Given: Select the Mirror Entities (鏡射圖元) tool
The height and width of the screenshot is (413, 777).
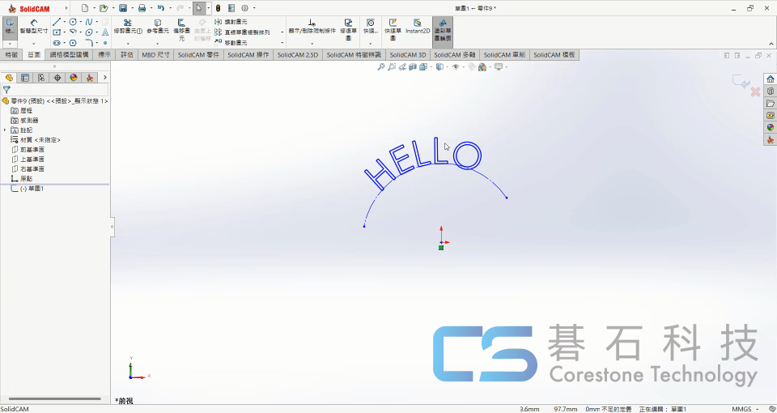Looking at the screenshot, I should click(x=236, y=21).
